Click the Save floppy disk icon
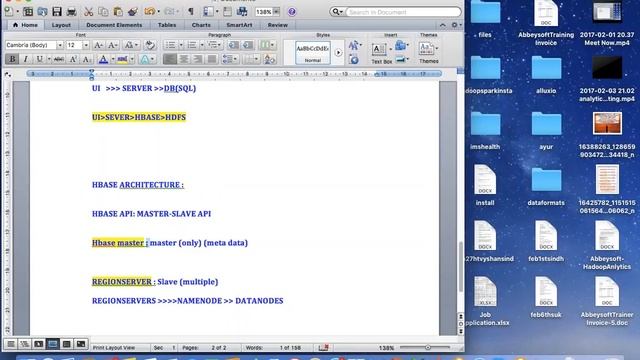The image size is (640, 360). [x=57, y=11]
